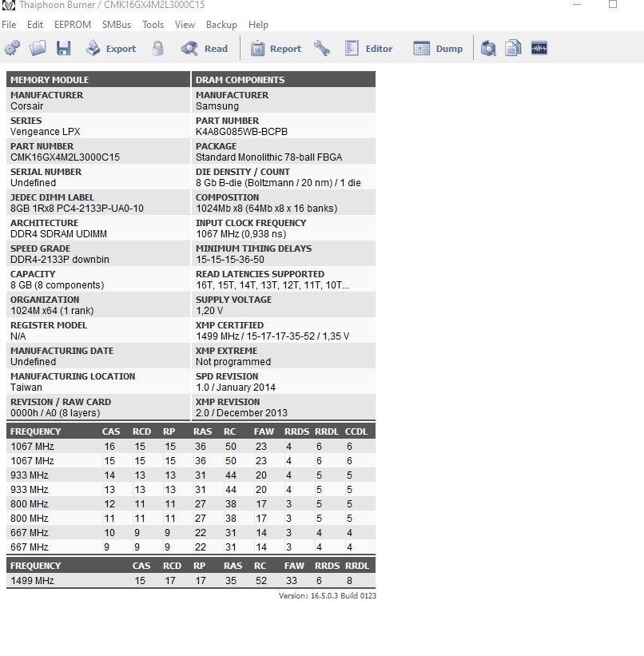Viewport: 644px width, 656px height.
Task: Switch to the Dump view
Action: pos(438,48)
